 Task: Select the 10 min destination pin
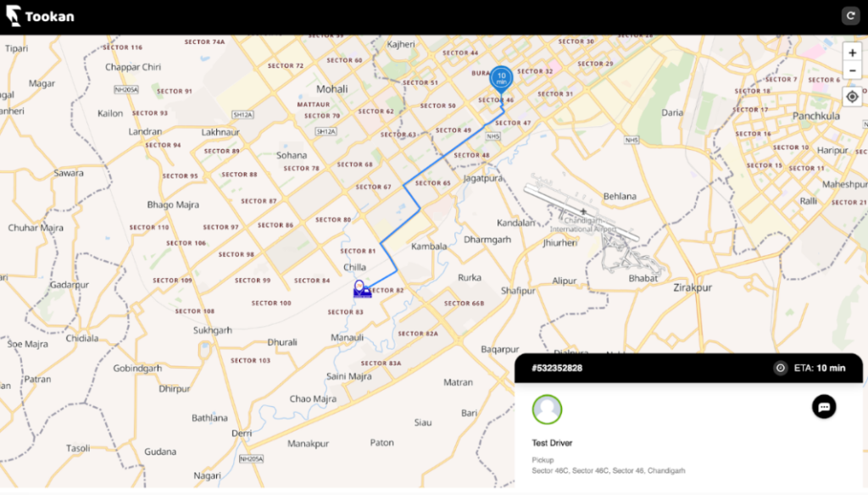tap(501, 80)
